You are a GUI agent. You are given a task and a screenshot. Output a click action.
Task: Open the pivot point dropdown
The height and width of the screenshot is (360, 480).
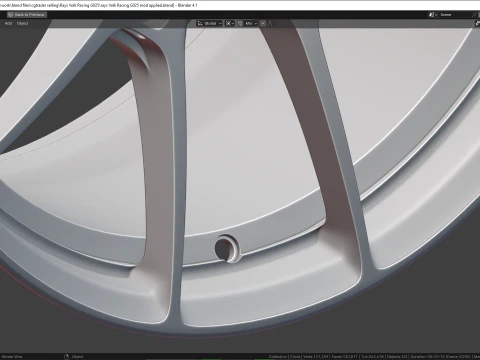point(229,23)
